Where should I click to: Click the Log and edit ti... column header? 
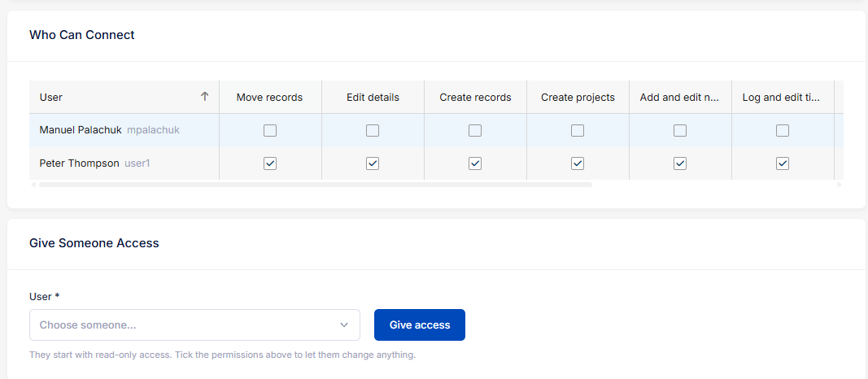pos(783,98)
